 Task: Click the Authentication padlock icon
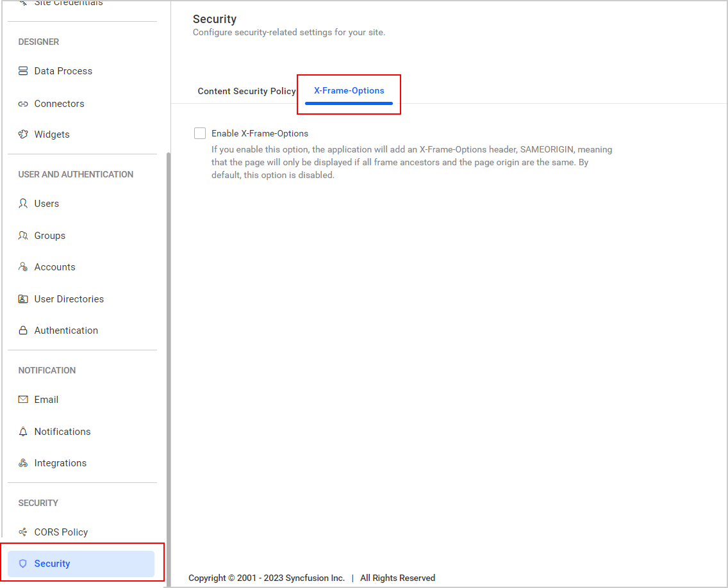(23, 330)
